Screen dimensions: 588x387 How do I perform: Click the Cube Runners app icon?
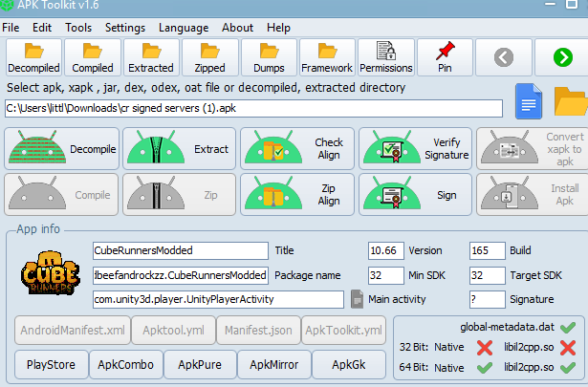click(x=51, y=272)
